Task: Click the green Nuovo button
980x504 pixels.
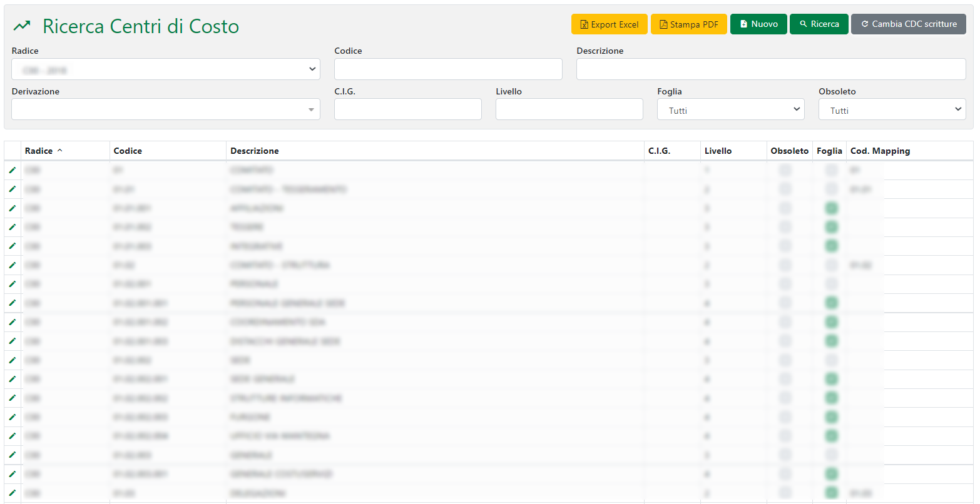Action: point(758,24)
